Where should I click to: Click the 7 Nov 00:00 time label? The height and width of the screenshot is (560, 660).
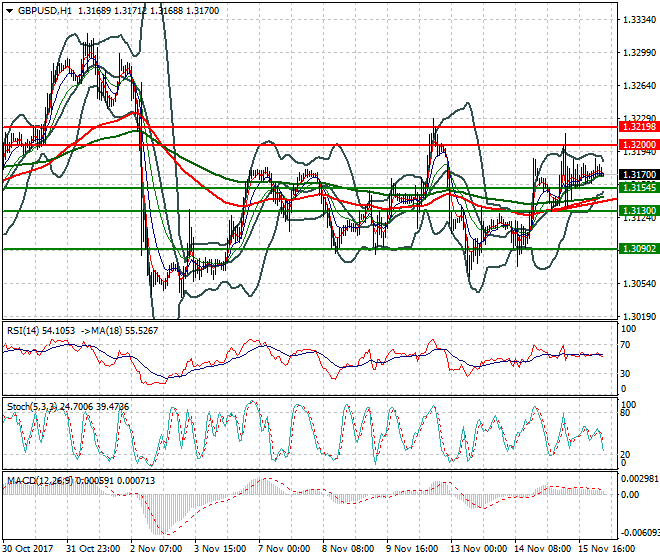point(285,549)
